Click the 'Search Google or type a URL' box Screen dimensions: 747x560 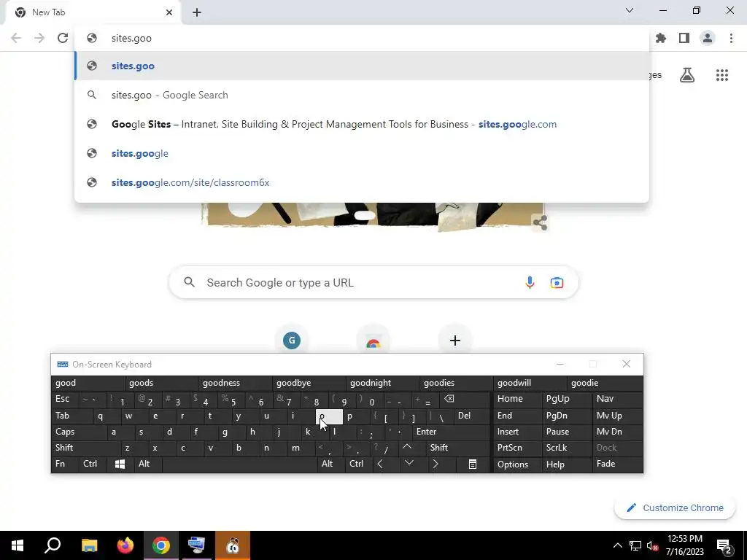coord(373,282)
